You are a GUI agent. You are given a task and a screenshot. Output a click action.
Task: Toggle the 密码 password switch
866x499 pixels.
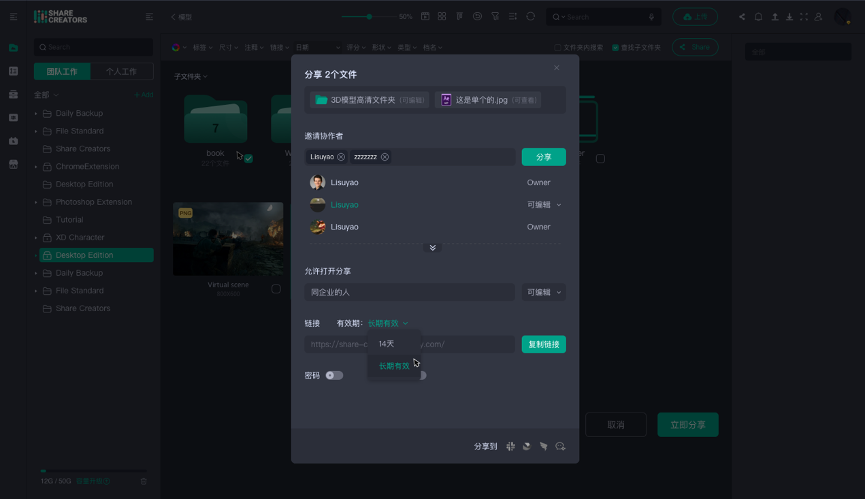pyautogui.click(x=334, y=375)
